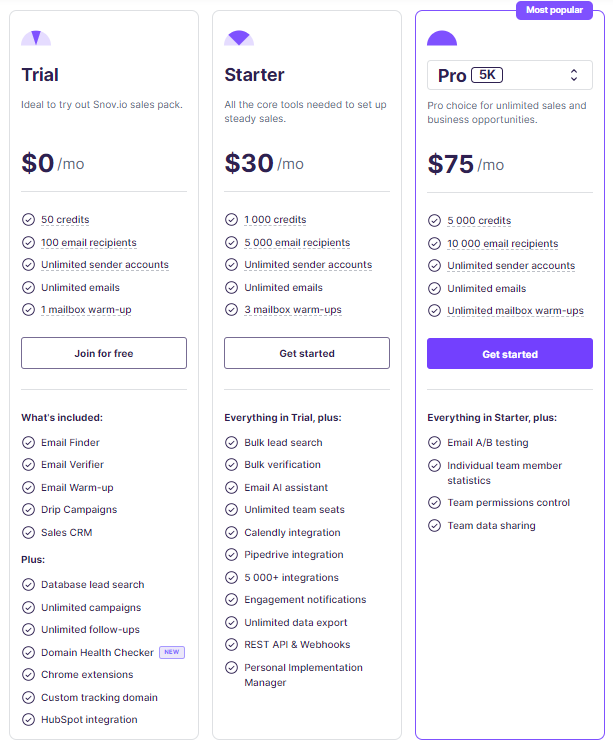613x752 pixels.
Task: Click the checkmark icon beside REST API & Webhooks
Action: pyautogui.click(x=232, y=645)
